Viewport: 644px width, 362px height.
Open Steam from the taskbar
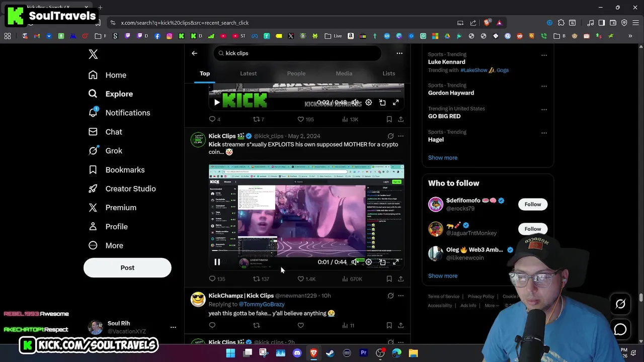click(330, 353)
